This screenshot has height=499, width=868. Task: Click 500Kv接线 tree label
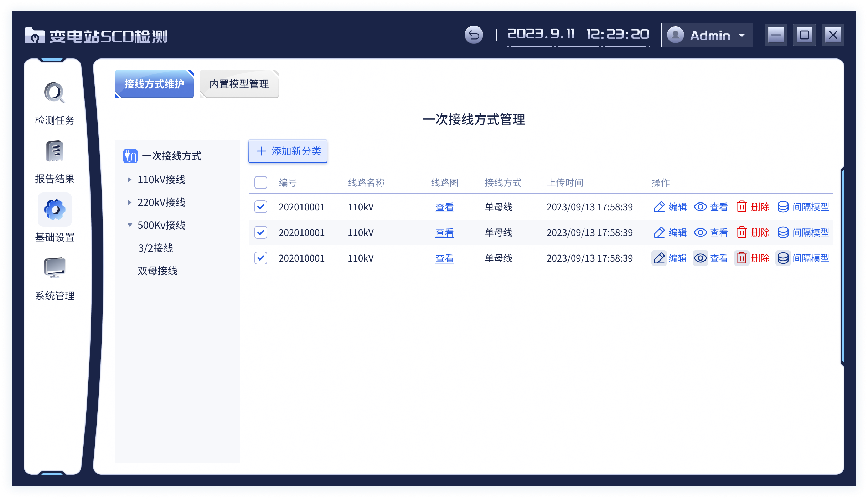[x=161, y=225]
